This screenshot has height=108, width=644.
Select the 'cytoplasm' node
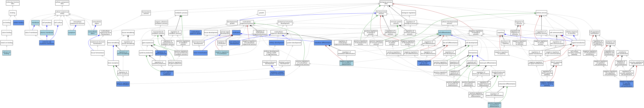pyautogui.click(x=72, y=33)
